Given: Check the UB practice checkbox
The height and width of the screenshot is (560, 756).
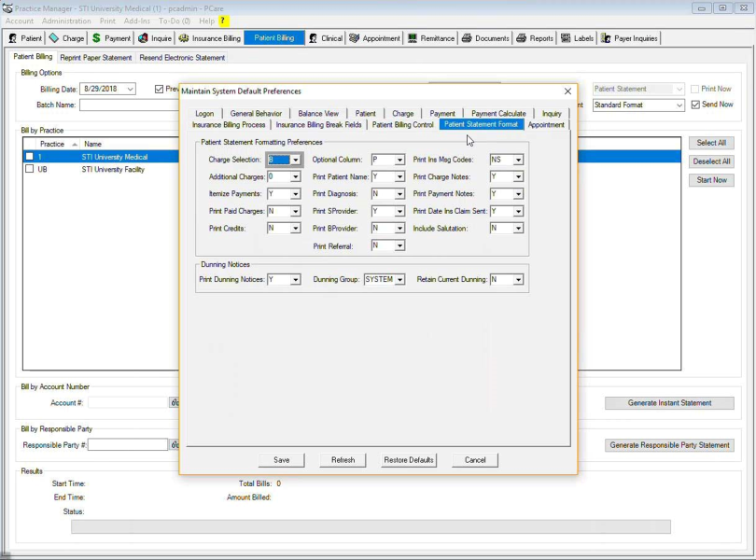Looking at the screenshot, I should [x=30, y=170].
